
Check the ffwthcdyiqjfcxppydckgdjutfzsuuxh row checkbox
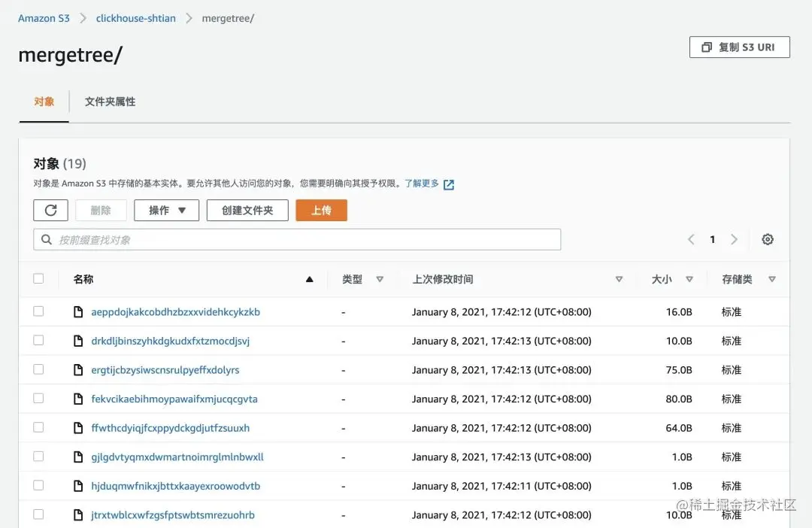(x=38, y=427)
